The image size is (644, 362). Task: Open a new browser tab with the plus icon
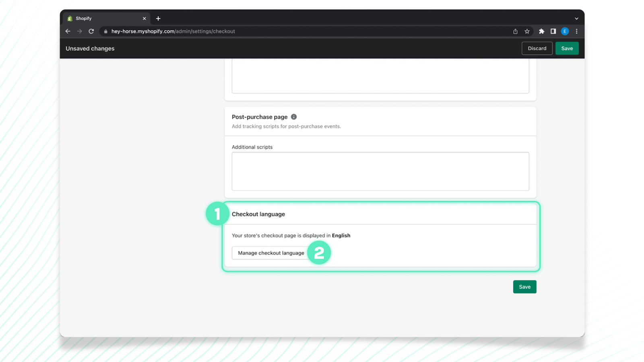pos(158,18)
